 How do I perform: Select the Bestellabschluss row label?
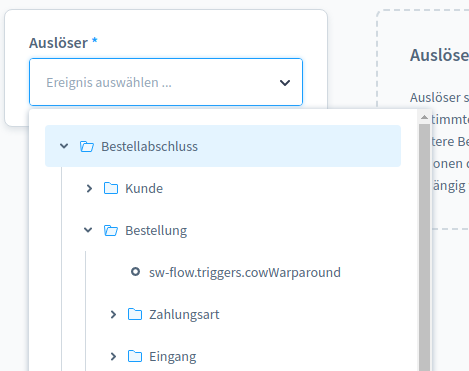pos(149,146)
